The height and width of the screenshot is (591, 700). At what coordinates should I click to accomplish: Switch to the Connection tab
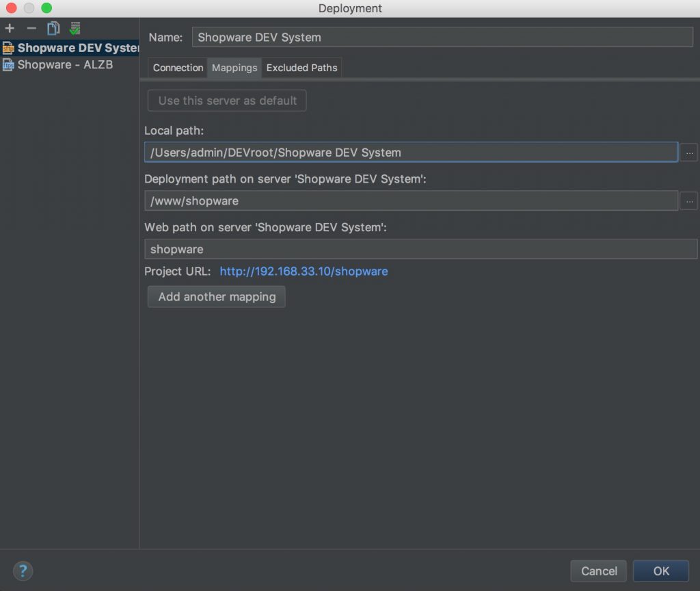177,68
